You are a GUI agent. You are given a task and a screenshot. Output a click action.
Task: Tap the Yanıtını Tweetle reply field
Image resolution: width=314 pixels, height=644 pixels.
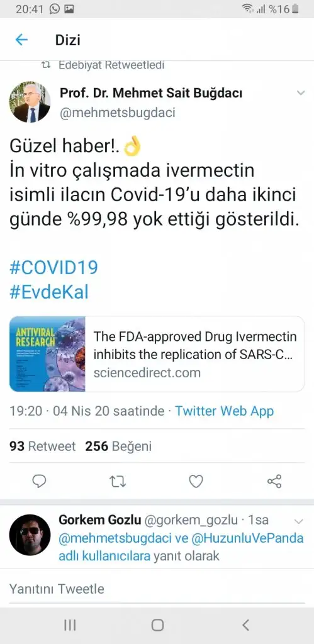coord(157,589)
